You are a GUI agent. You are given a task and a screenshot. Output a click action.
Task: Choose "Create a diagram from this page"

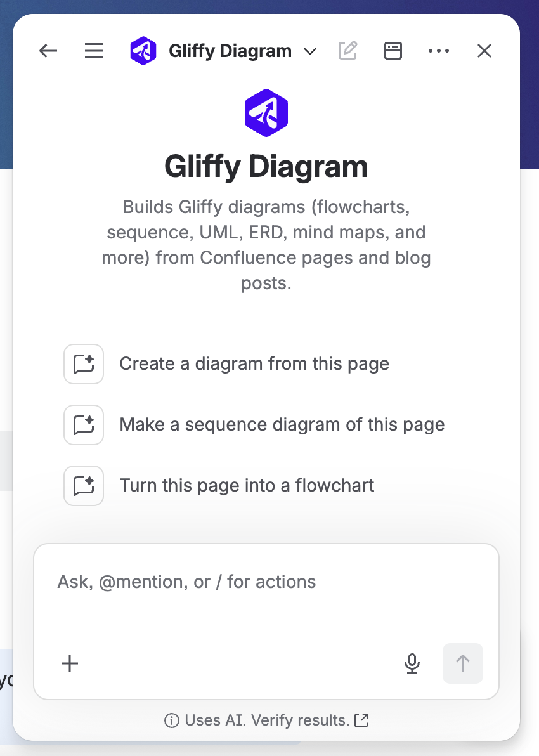(x=254, y=363)
